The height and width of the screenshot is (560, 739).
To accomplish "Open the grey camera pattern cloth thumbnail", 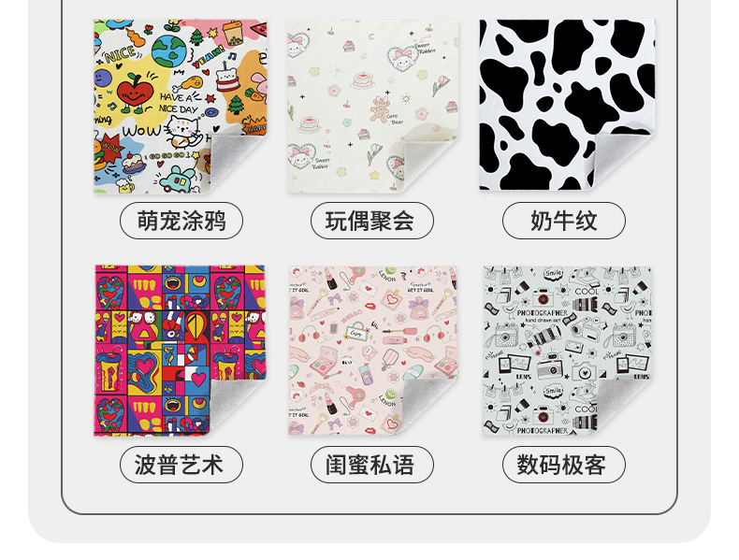I will point(567,351).
